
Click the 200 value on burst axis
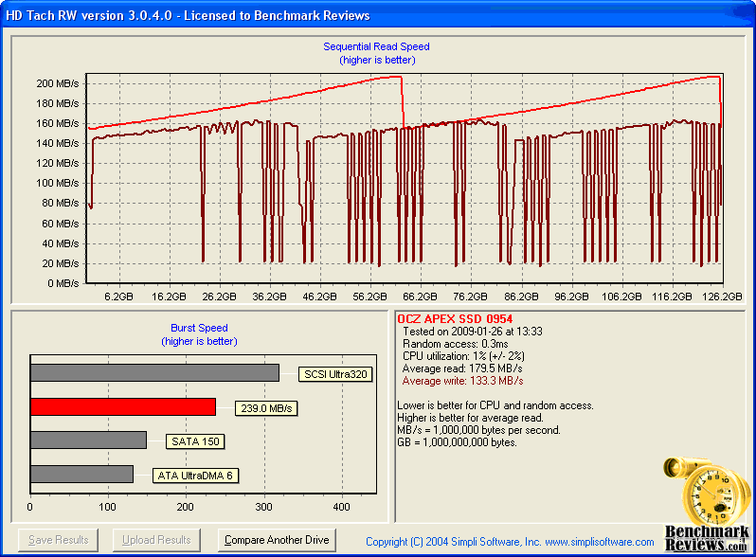point(186,507)
